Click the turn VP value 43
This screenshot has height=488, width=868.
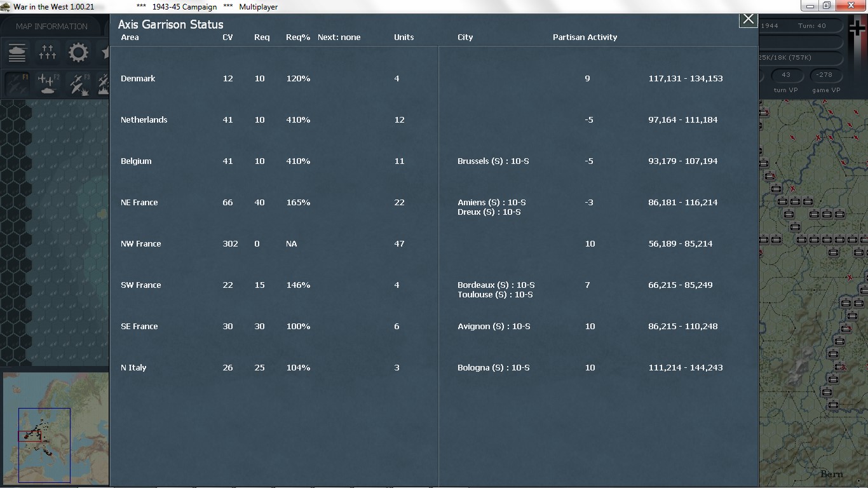point(786,75)
